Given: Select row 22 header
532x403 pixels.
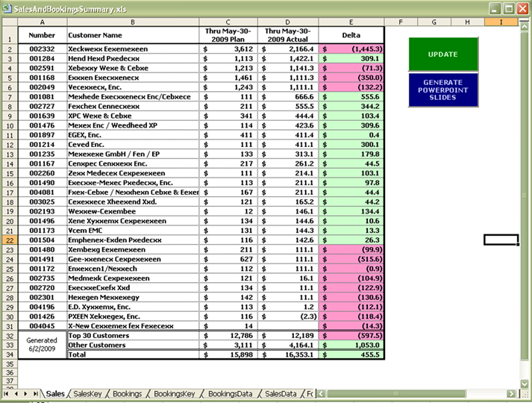Looking at the screenshot, I should 10,240.
